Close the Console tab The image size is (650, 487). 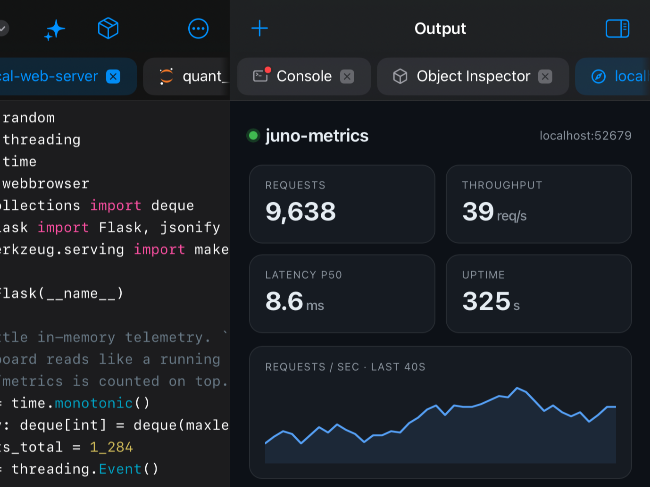click(347, 77)
